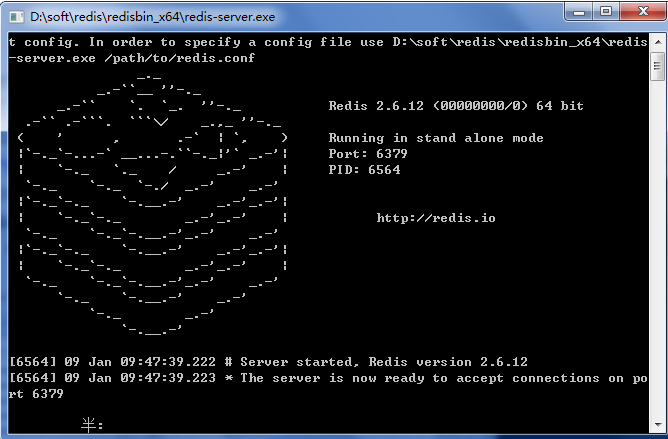Click the 'rt 6379' wrapped line
668x439 pixels.
36,394
